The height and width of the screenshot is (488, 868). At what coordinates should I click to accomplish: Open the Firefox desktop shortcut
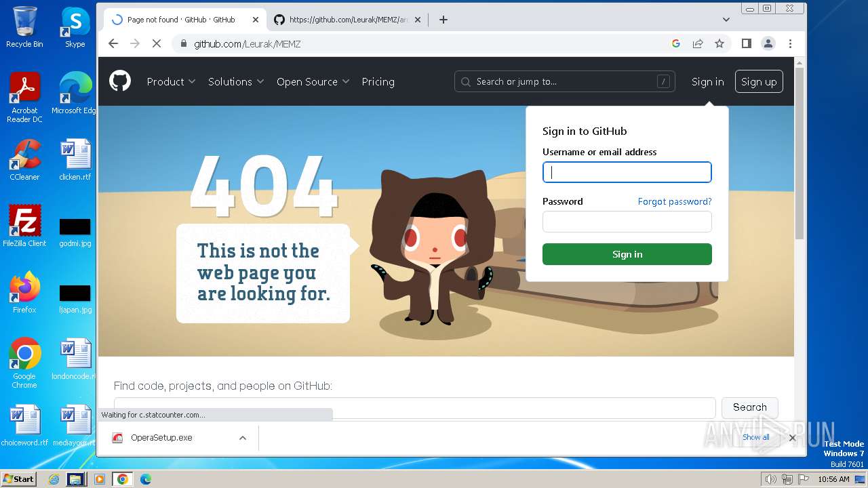pyautogui.click(x=24, y=293)
